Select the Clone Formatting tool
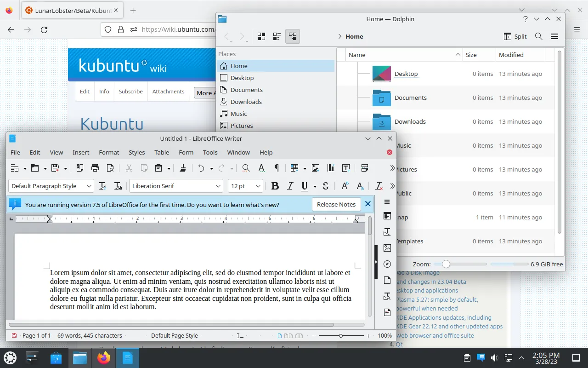Screen dimensions: 588x368 [182, 168]
